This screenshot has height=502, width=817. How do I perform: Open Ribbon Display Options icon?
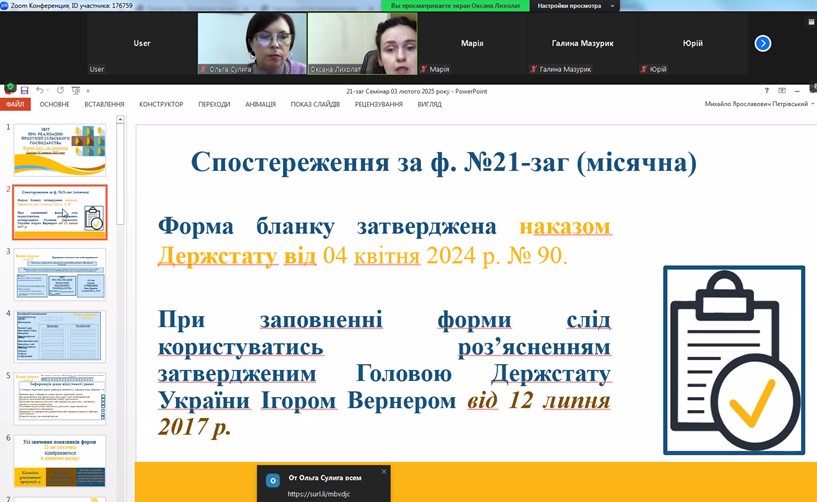(x=782, y=91)
